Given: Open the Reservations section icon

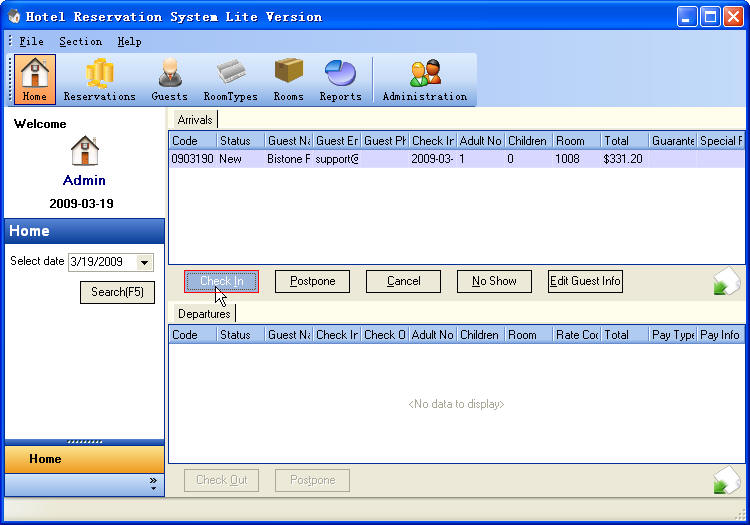Looking at the screenshot, I should 99,79.
